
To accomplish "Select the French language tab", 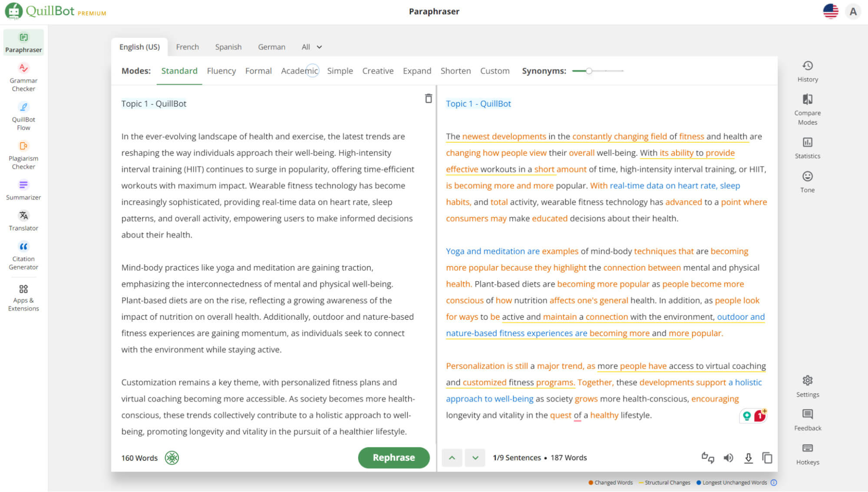I will [x=187, y=47].
